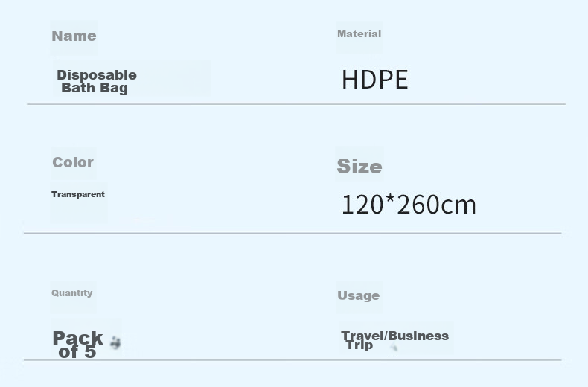
Task: Click the word Disposable
Action: [97, 74]
